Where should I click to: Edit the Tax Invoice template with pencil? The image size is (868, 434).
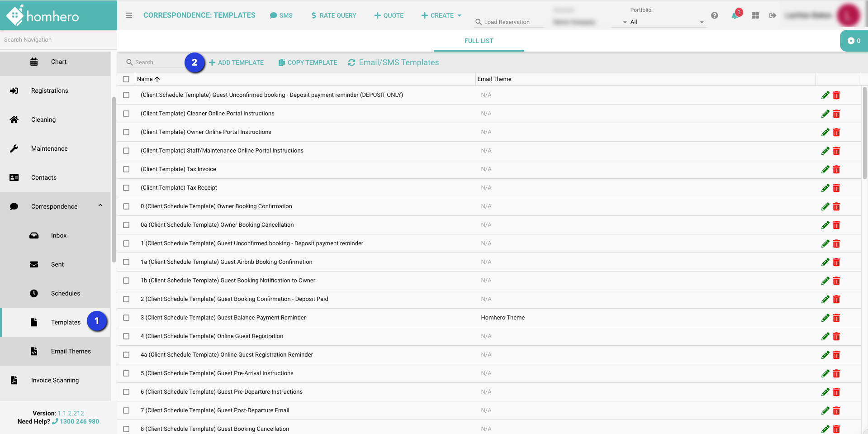pos(825,169)
